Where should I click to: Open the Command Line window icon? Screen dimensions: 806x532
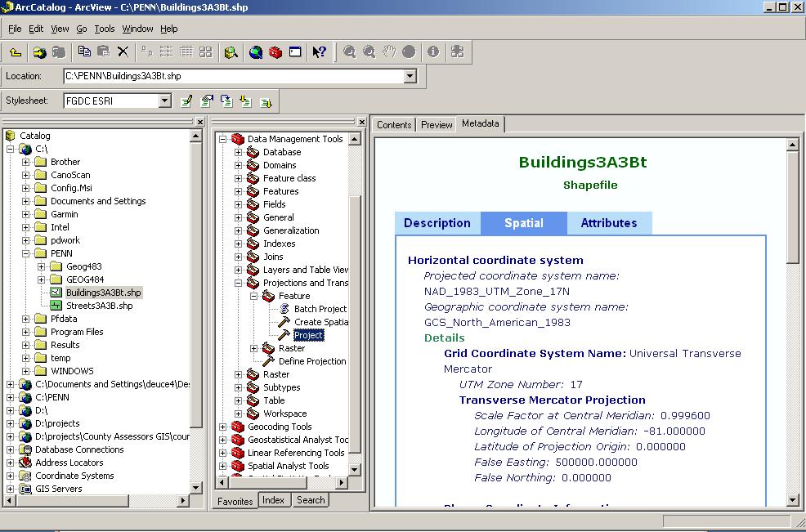coord(295,51)
